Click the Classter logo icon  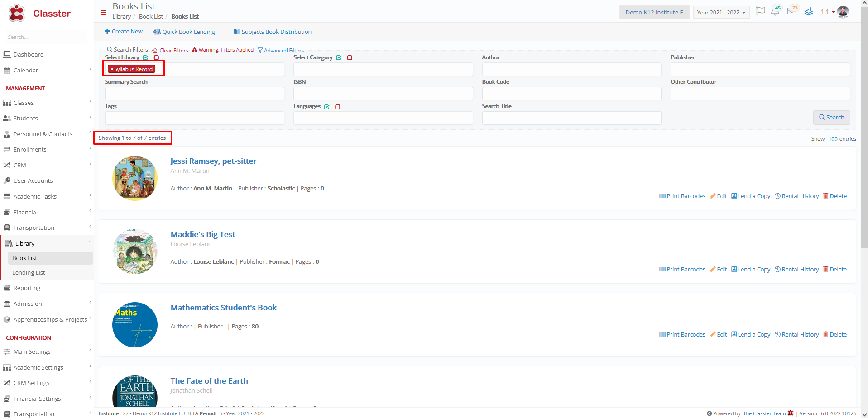17,13
